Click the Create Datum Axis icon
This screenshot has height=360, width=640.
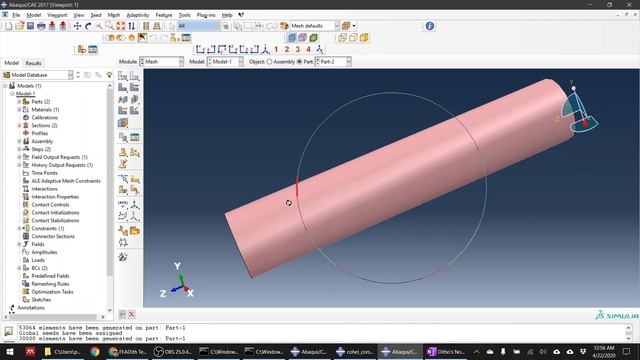click(135, 203)
